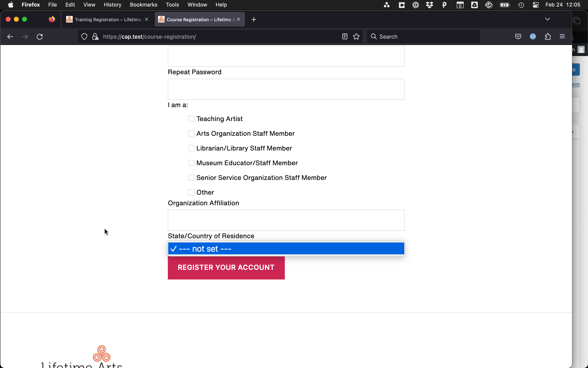Open tracking protection shield icon
Screen dimensions: 588x368
(84, 37)
